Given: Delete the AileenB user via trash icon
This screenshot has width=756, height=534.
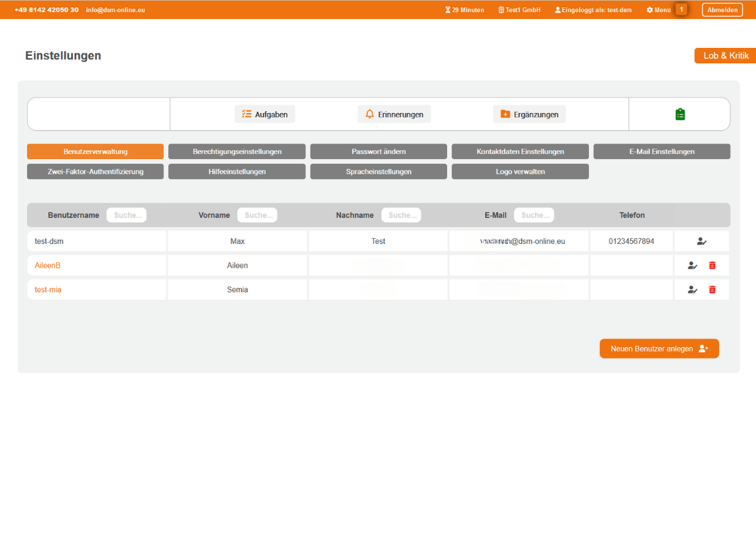Looking at the screenshot, I should coord(712,266).
